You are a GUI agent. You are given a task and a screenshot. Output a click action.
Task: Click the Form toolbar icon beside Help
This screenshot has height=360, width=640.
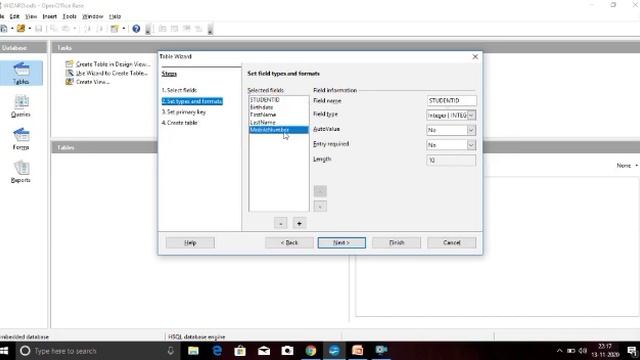pyautogui.click(x=115, y=29)
